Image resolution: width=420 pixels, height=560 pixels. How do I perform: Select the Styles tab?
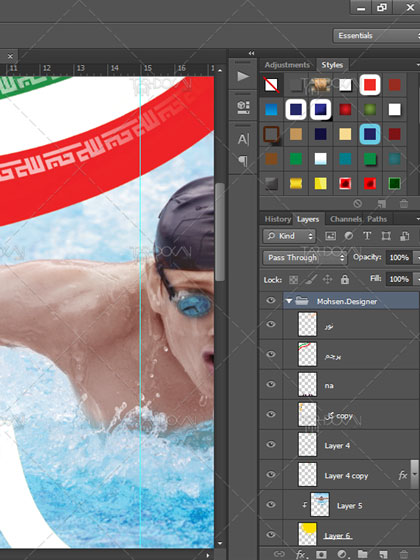pyautogui.click(x=332, y=65)
